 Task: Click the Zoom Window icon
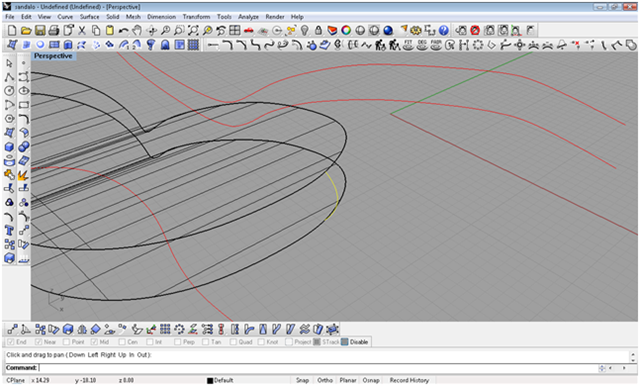coord(179,30)
